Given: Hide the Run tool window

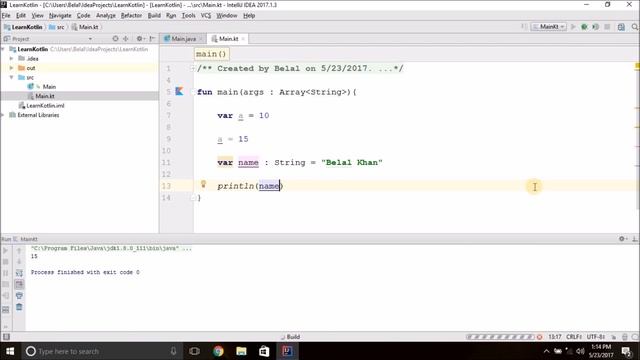Looking at the screenshot, I should tap(635, 239).
